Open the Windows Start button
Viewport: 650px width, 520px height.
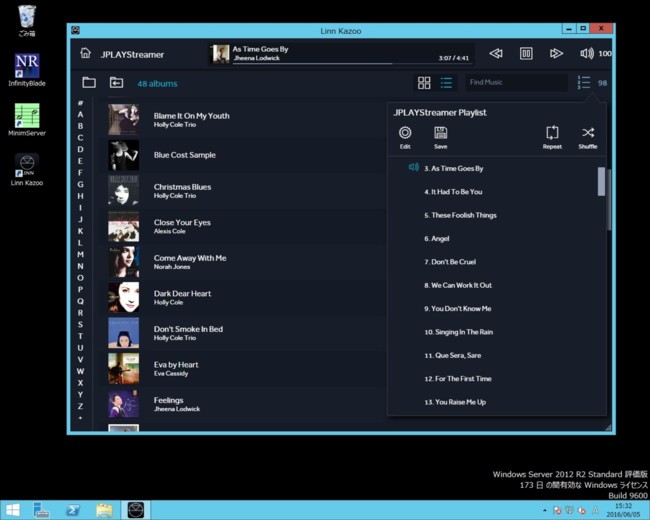pos(13,510)
